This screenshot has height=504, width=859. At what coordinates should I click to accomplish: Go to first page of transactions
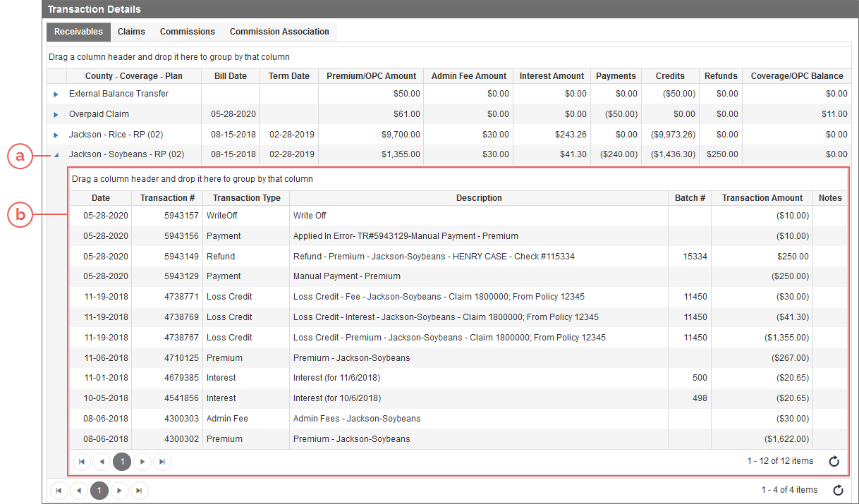tap(81, 461)
